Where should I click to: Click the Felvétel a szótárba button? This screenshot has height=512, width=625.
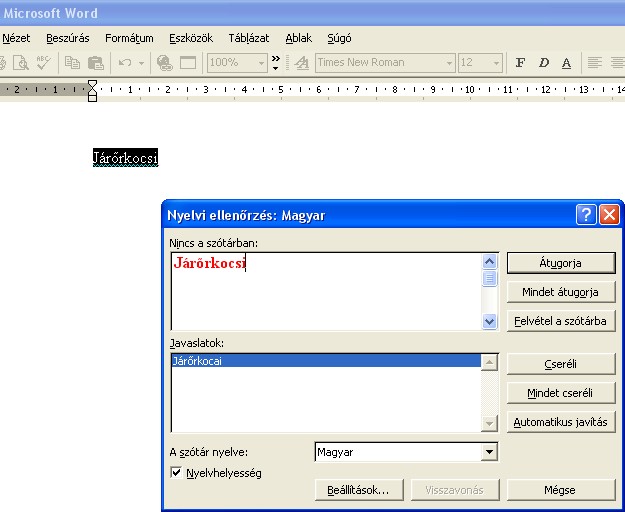[x=559, y=321]
